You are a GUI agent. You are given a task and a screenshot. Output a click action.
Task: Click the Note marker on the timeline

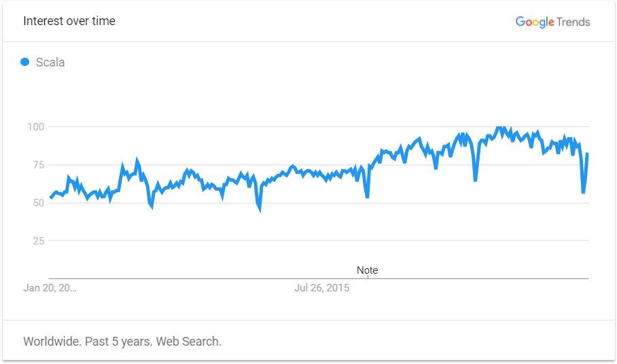pos(367,270)
